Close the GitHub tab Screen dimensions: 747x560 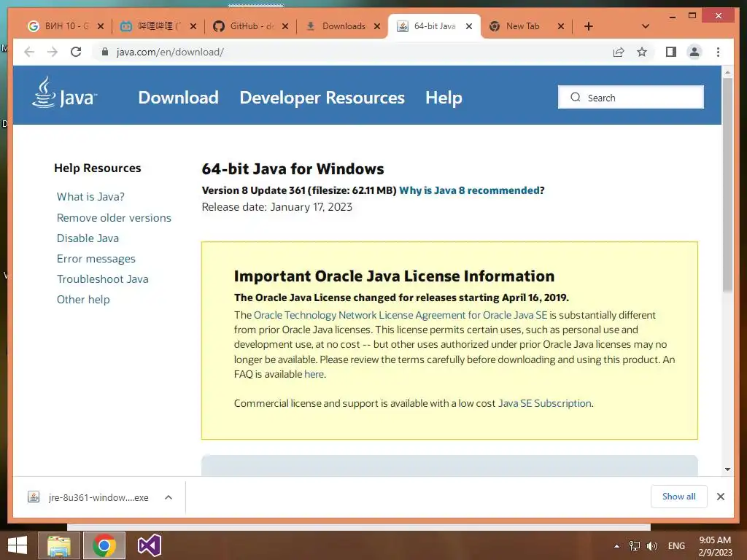[x=285, y=26]
